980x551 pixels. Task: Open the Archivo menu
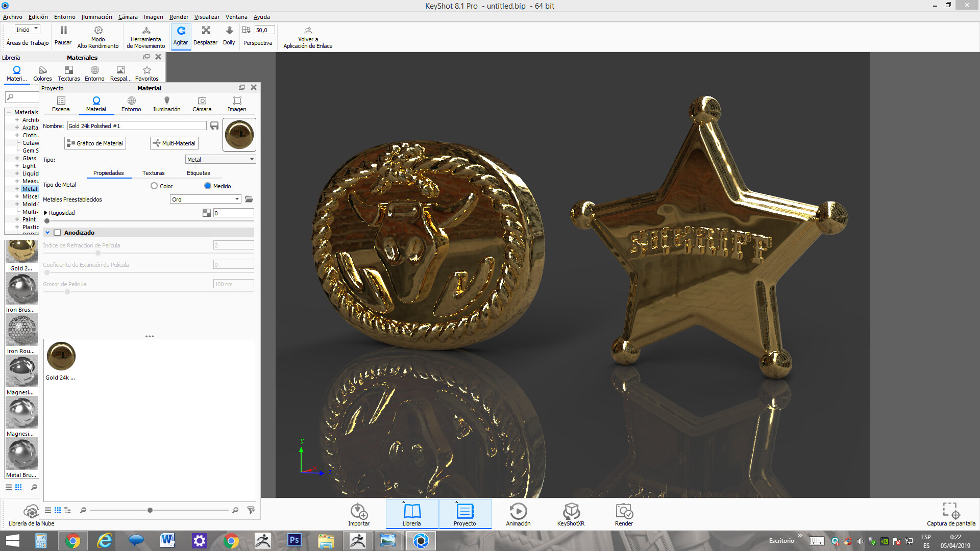tap(13, 17)
